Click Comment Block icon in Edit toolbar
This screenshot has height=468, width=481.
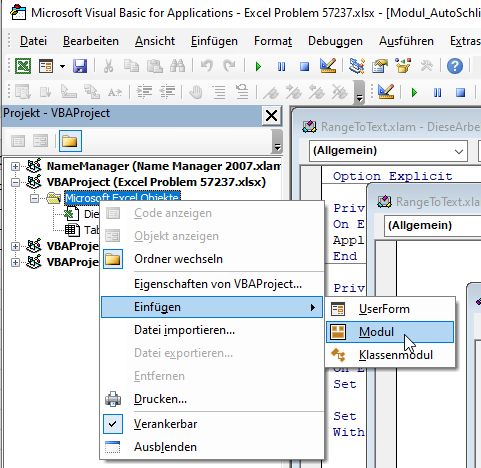click(x=219, y=92)
